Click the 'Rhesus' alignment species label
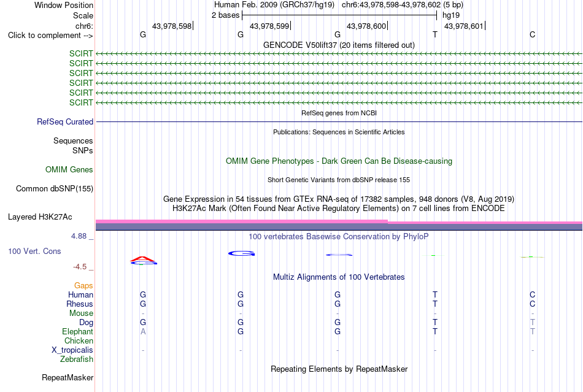Viewport: 583px width, 392px height. 80,304
